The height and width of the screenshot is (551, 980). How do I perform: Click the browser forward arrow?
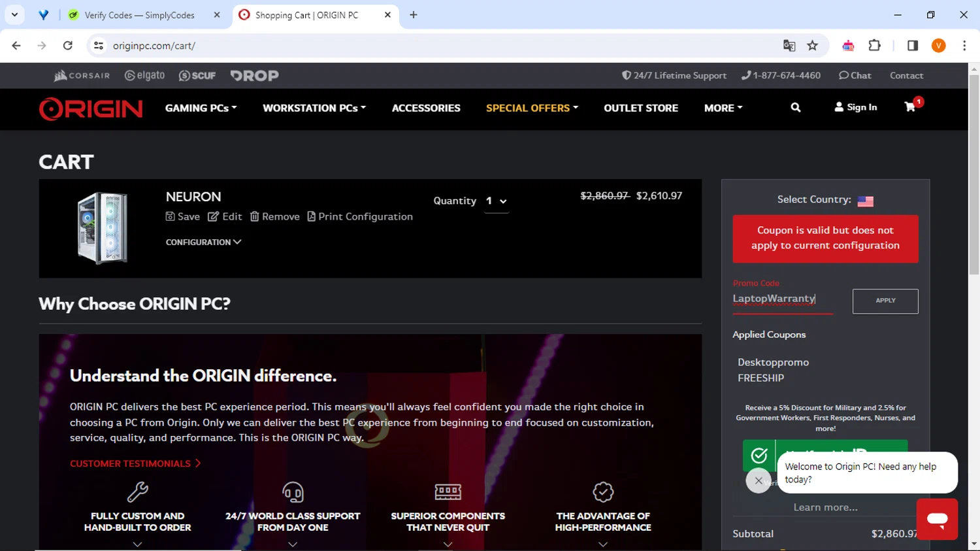pyautogui.click(x=42, y=46)
